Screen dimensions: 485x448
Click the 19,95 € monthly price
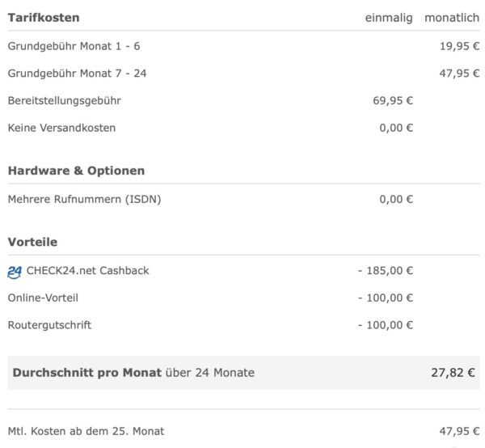[460, 46]
